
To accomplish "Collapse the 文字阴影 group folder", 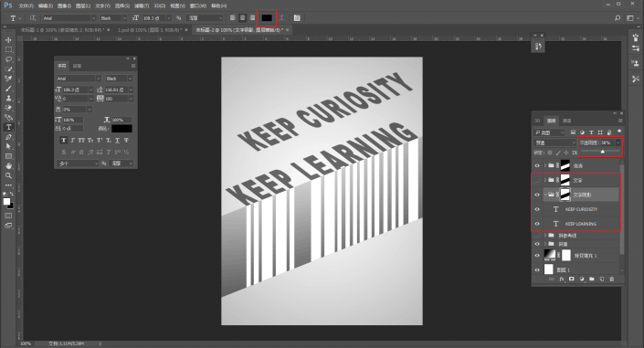I will click(545, 195).
